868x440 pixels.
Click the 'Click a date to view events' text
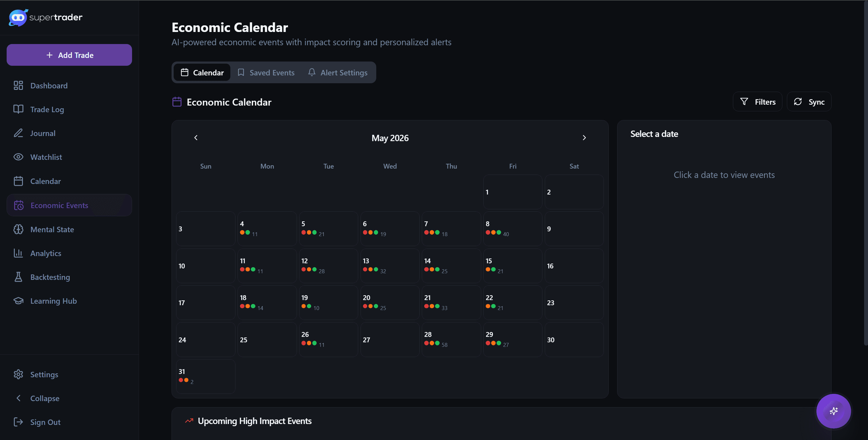[724, 175]
